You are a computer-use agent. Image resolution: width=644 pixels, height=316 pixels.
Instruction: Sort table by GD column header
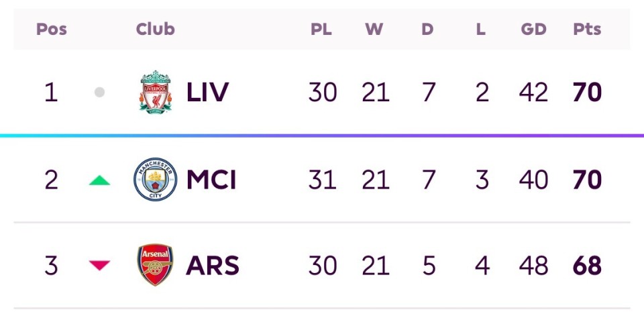pyautogui.click(x=533, y=30)
